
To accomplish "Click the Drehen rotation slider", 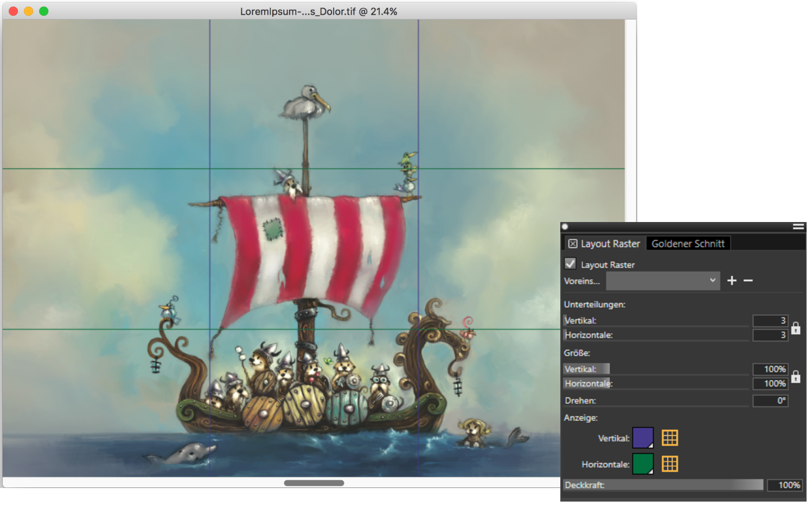I will pos(656,401).
